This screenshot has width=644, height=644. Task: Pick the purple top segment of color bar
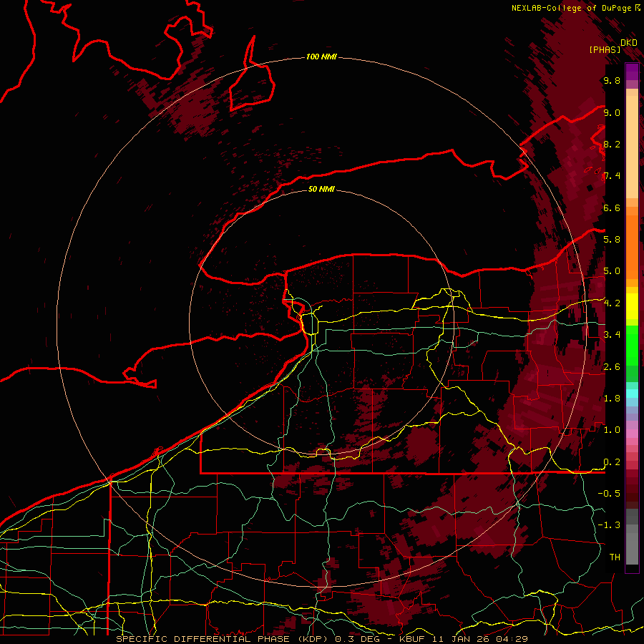[x=632, y=72]
